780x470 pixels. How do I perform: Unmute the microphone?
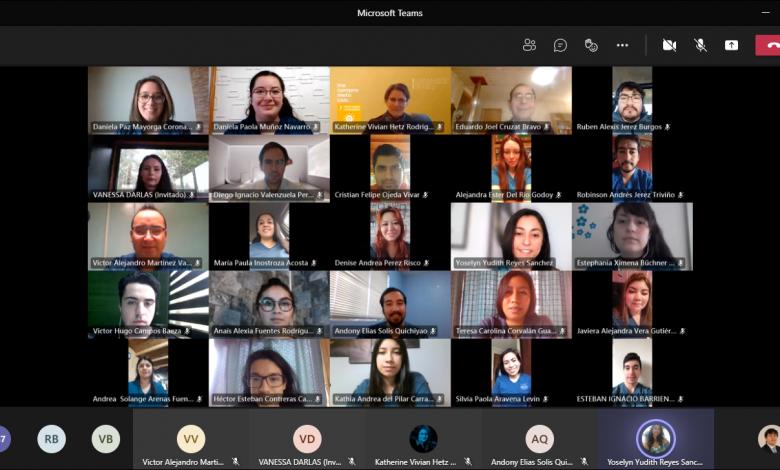[700, 45]
